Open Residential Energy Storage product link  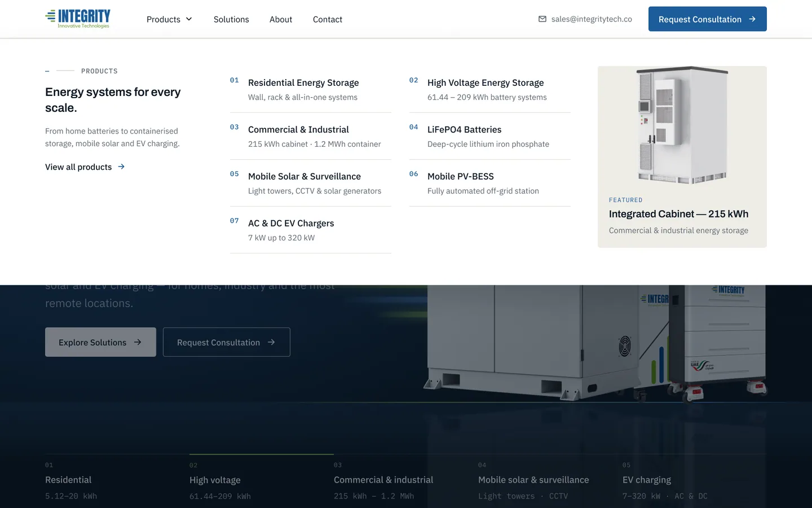point(311,89)
